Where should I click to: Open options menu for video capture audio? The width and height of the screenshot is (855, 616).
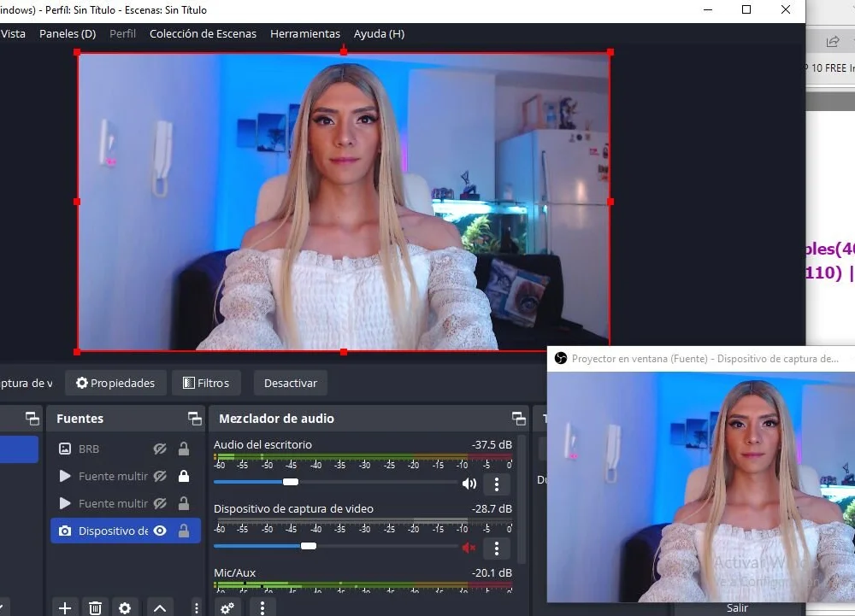tap(497, 548)
